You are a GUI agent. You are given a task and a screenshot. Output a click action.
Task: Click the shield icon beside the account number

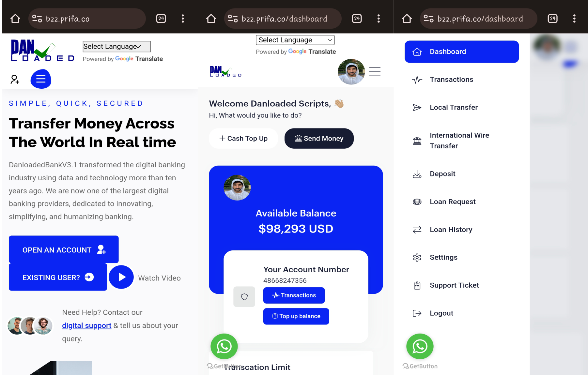pos(244,297)
